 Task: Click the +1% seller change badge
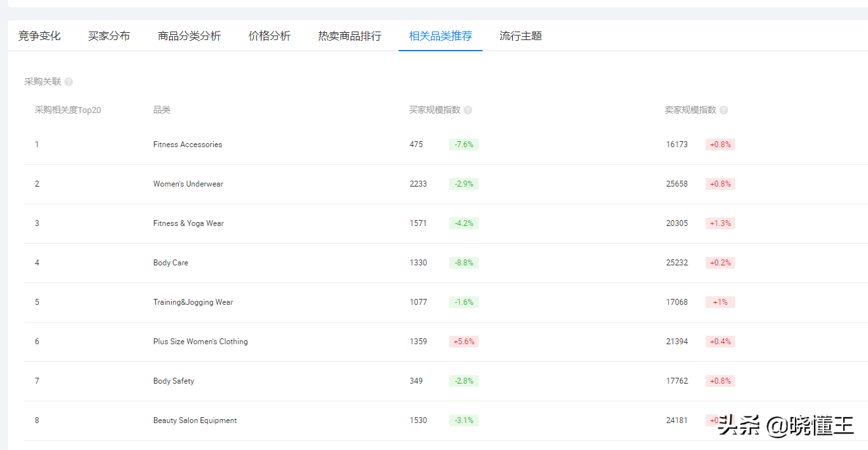[x=720, y=302]
